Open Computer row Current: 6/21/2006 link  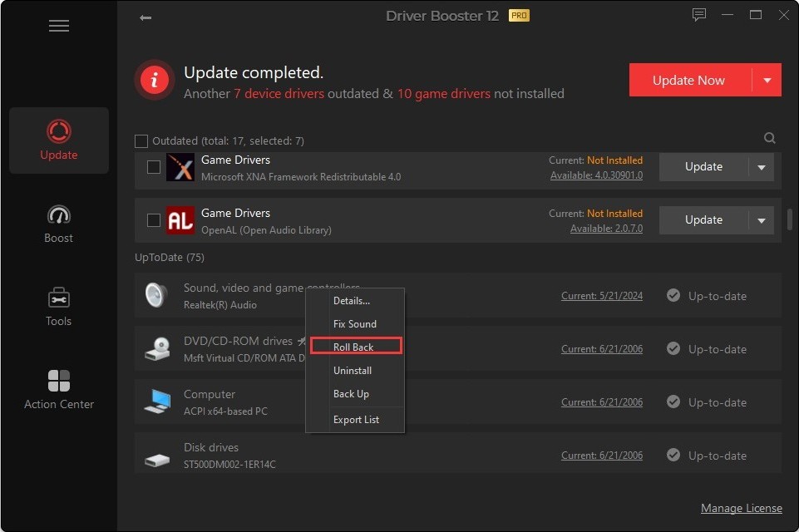click(x=602, y=402)
